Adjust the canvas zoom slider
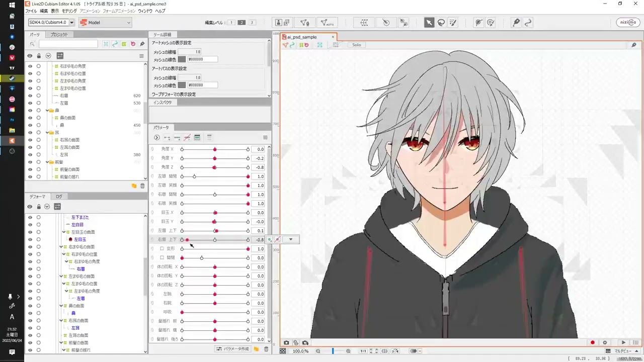Image resolution: width=644 pixels, height=362 pixels. tap(333, 351)
